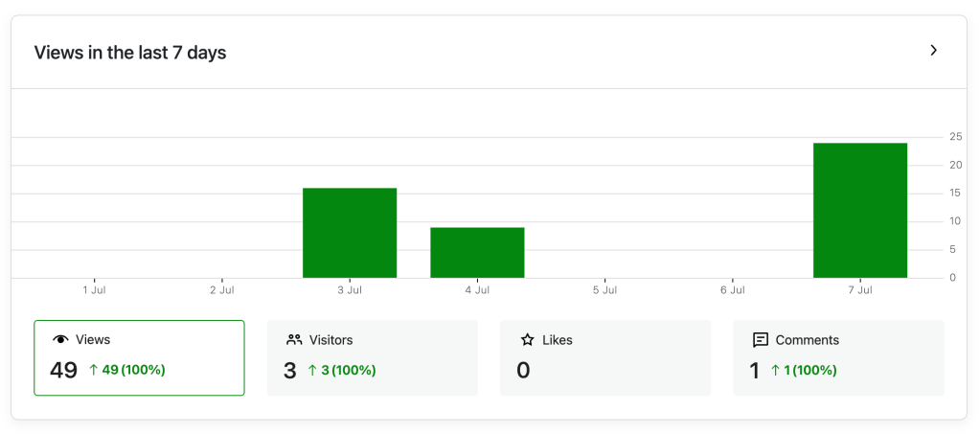Viewport: 980px width, 434px height.
Task: Click the eye icon in Views card
Action: 60,340
